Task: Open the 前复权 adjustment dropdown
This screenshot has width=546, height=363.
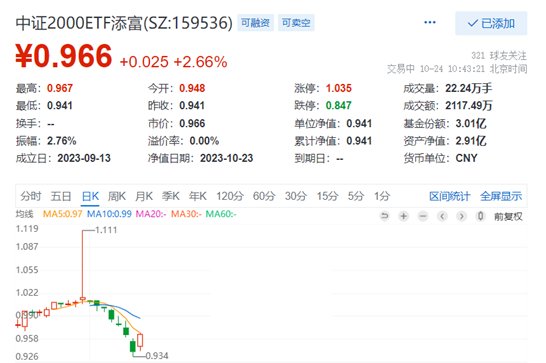Action: tap(508, 217)
